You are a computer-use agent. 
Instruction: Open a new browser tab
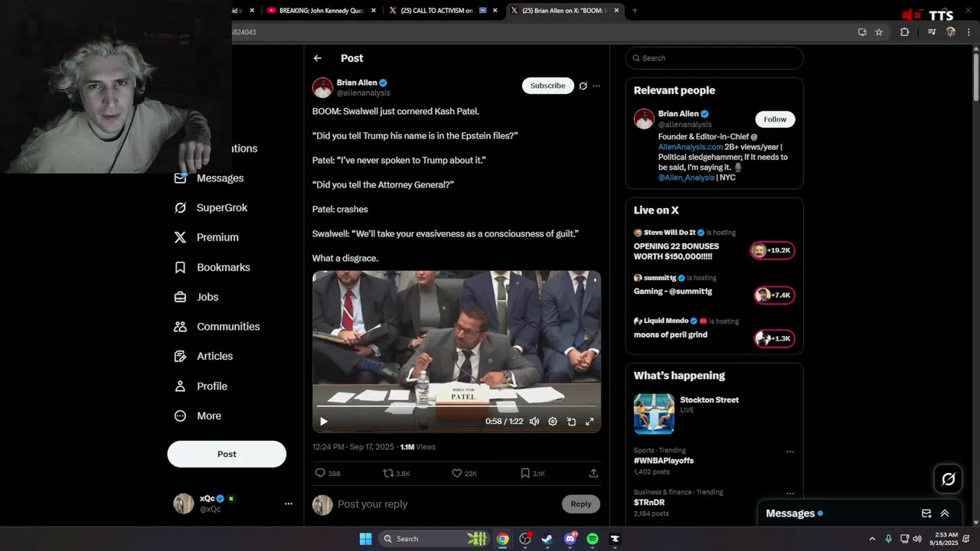(x=635, y=11)
